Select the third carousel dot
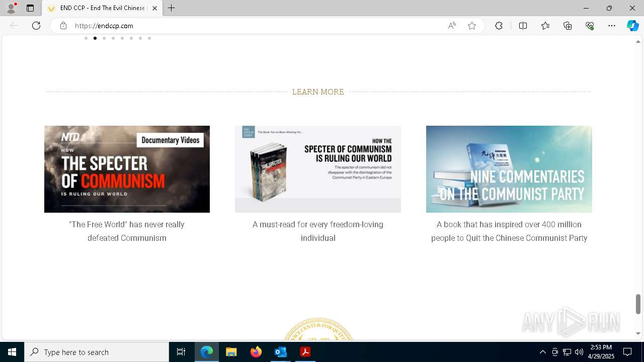Viewport: 644px width, 362px height. (x=104, y=38)
